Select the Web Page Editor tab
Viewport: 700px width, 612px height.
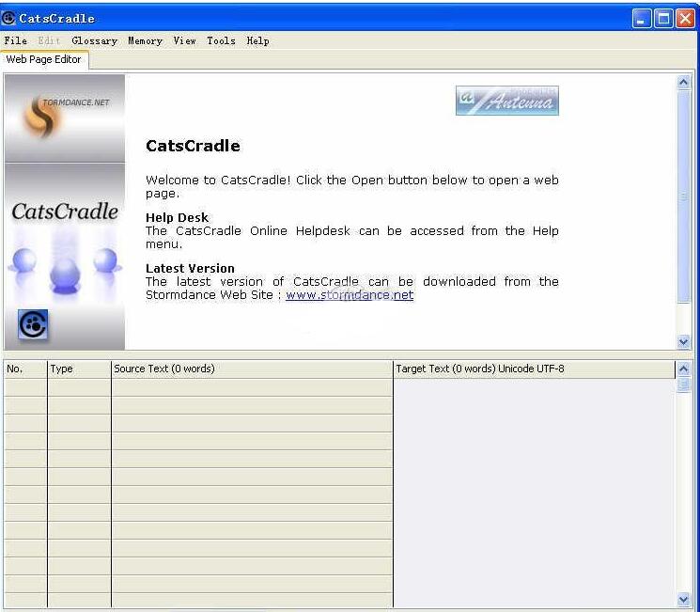44,59
